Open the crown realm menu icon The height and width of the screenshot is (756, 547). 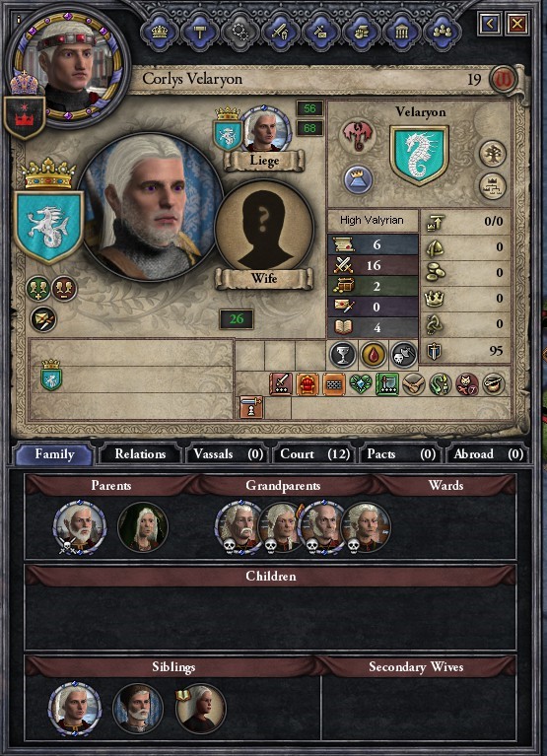(160, 33)
